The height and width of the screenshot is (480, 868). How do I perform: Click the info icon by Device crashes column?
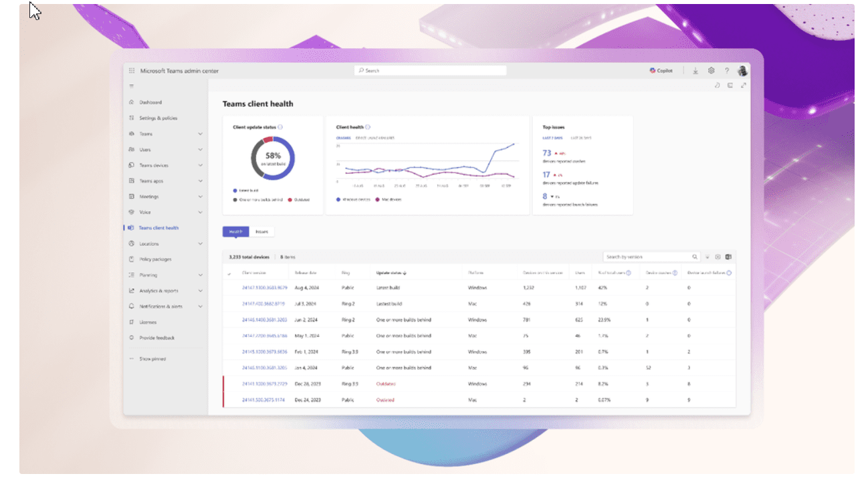point(675,273)
